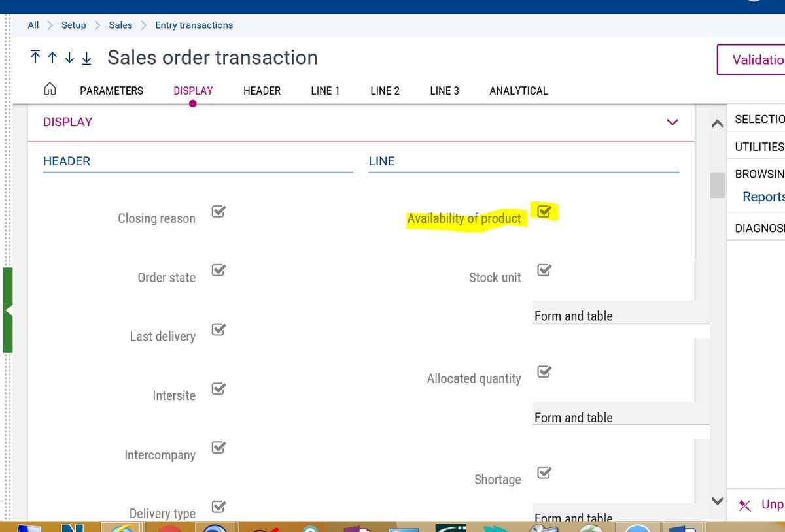This screenshot has width=785, height=532.
Task: Select the jump-to-first-record icon
Action: click(x=35, y=58)
